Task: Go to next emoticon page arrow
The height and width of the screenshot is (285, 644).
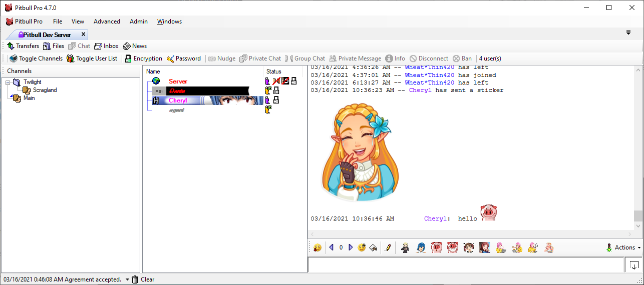Action: pyautogui.click(x=351, y=247)
